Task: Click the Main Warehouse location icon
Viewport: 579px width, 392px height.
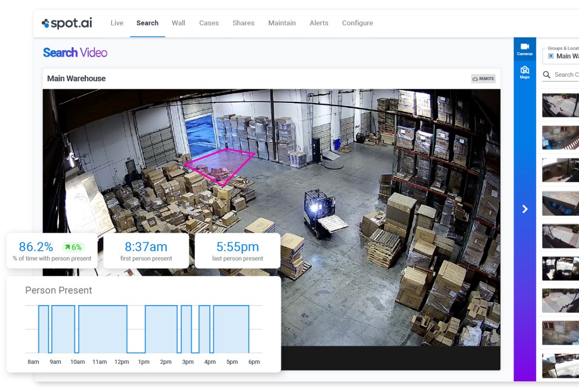Action: point(551,56)
